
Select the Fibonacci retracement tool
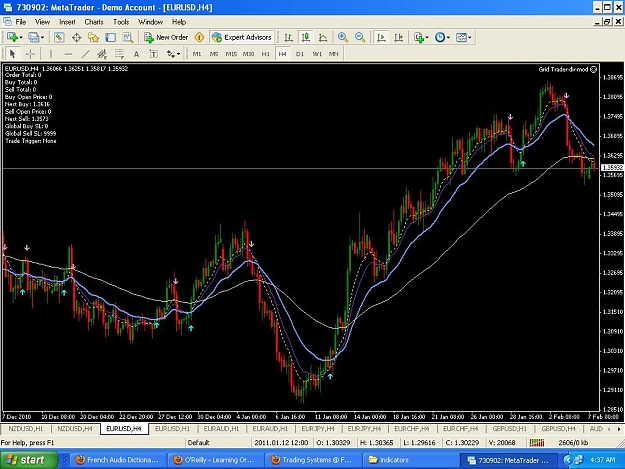pyautogui.click(x=119, y=54)
